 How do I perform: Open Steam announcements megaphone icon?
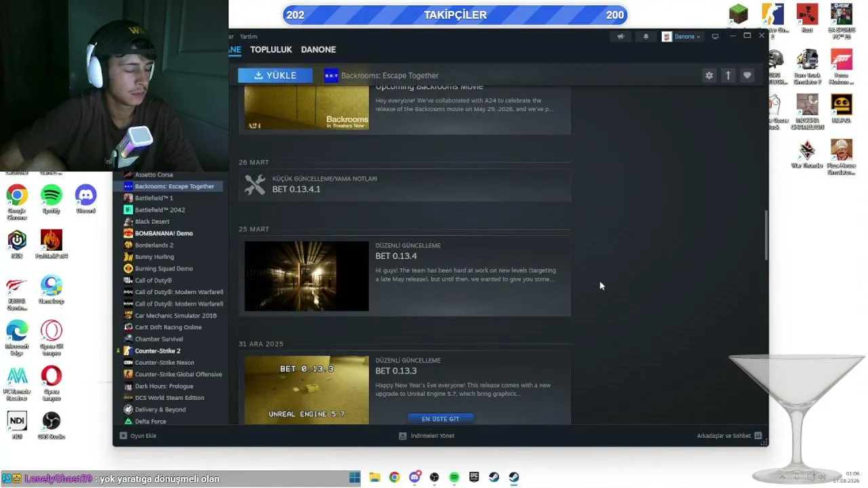[x=620, y=37]
